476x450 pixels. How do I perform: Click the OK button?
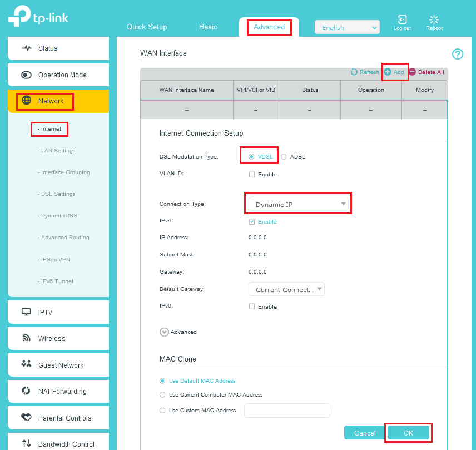tap(408, 433)
